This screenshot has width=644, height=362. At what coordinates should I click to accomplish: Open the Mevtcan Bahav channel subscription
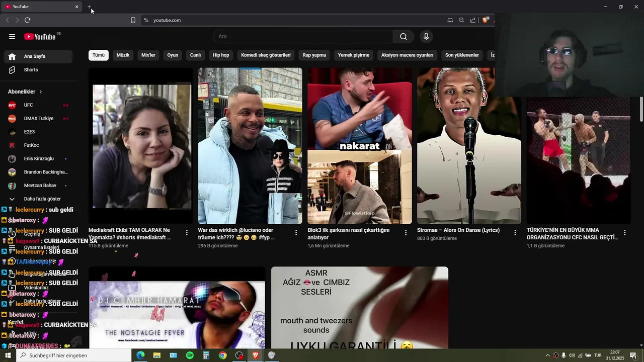pyautogui.click(x=39, y=186)
